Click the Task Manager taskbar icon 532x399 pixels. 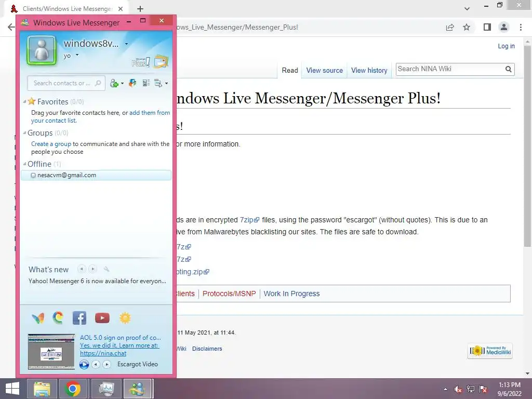point(107,389)
